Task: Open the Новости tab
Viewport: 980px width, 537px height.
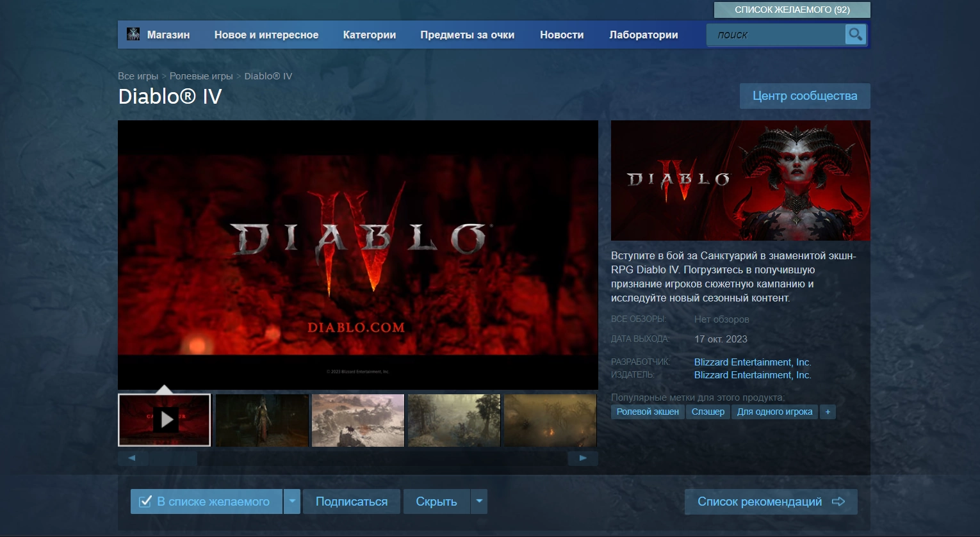Action: point(562,35)
